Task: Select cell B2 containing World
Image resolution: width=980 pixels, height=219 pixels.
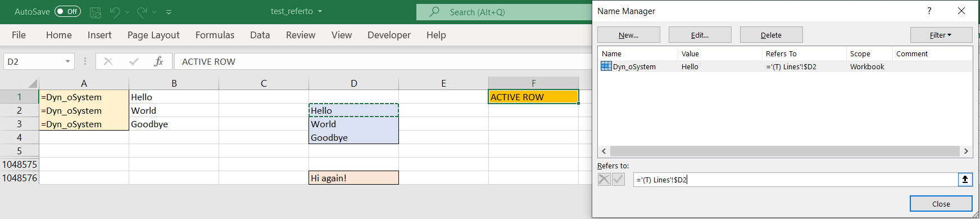Action: (174, 110)
